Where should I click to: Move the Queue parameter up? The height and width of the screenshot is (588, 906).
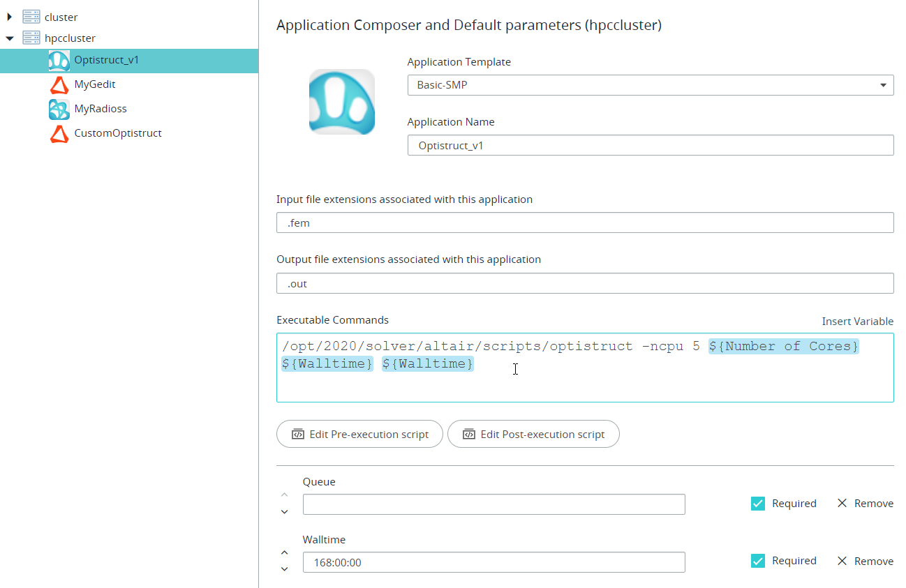285,495
